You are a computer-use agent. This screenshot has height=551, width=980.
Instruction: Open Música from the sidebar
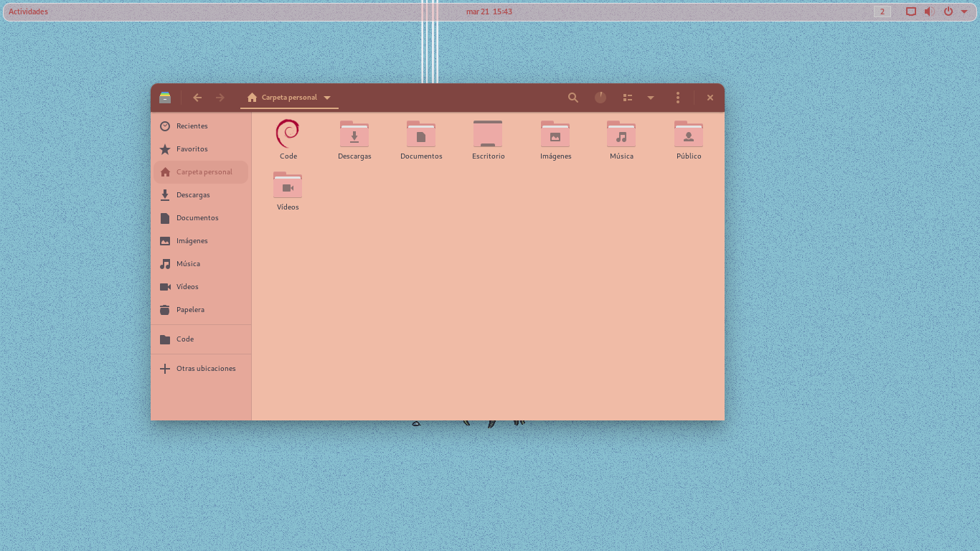click(x=201, y=264)
